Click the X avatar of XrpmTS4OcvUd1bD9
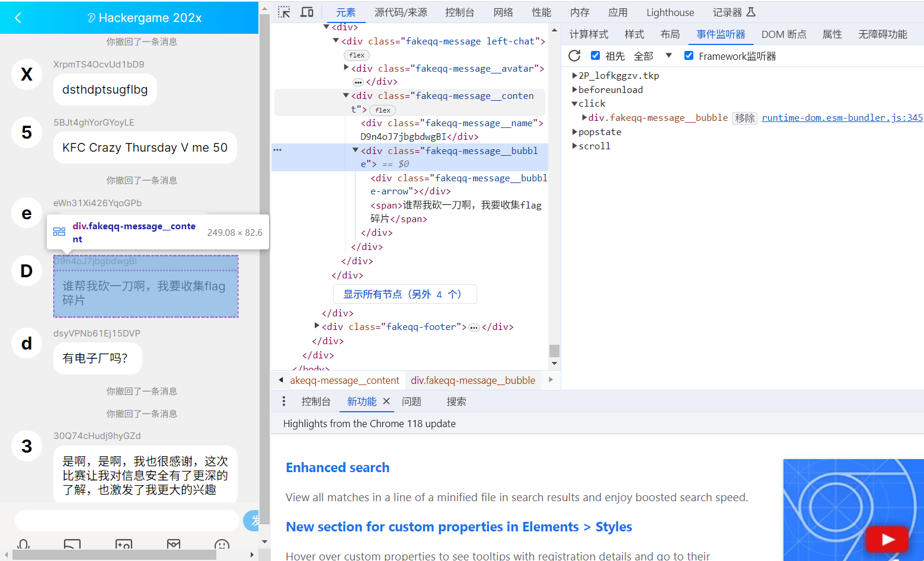This screenshot has width=924, height=561. pos(27,75)
